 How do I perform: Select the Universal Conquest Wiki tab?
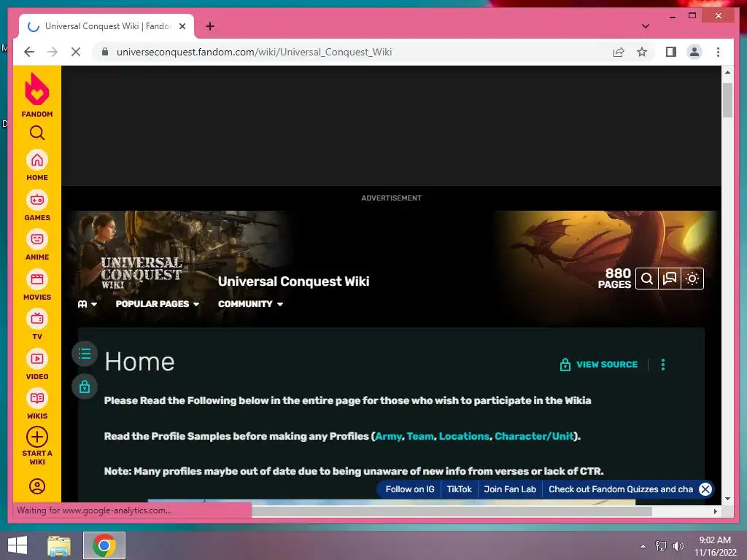click(x=107, y=26)
